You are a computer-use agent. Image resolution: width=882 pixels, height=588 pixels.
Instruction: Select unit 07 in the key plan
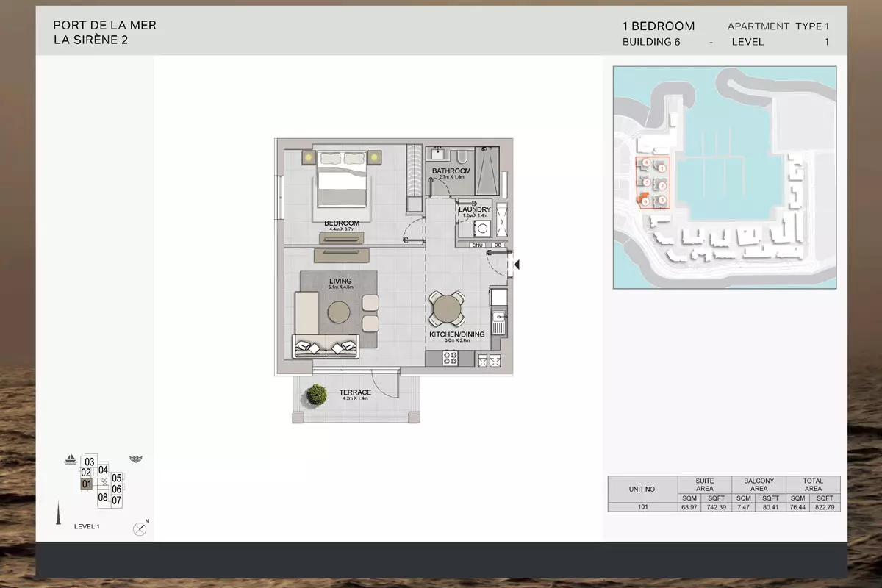[x=116, y=500]
